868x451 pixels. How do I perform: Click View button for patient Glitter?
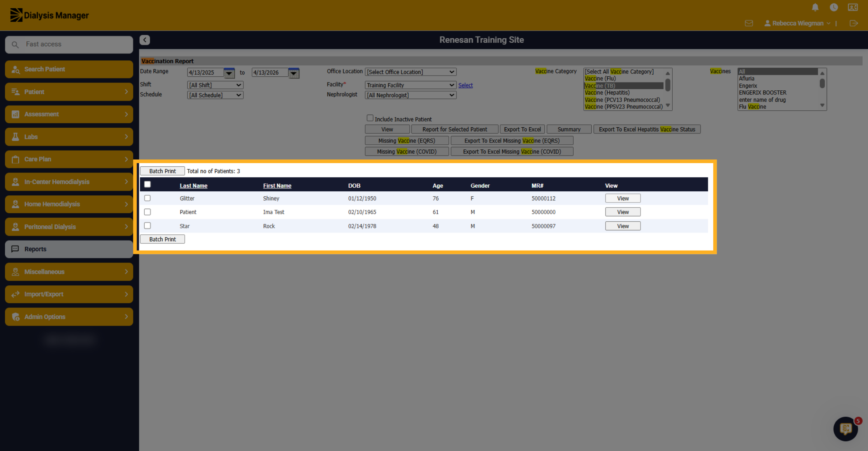point(623,198)
